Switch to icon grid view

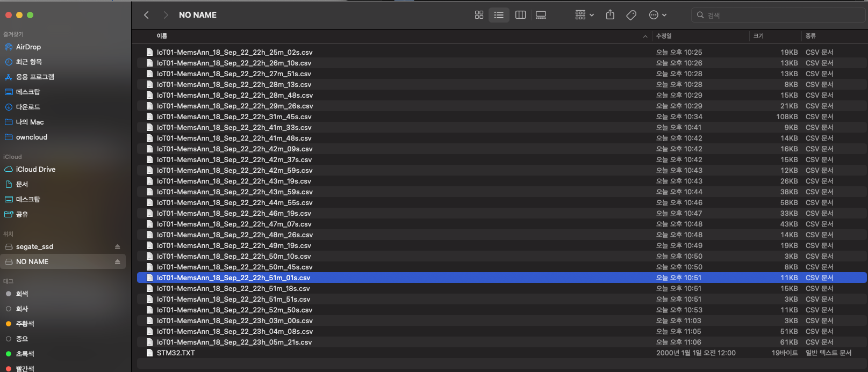479,15
